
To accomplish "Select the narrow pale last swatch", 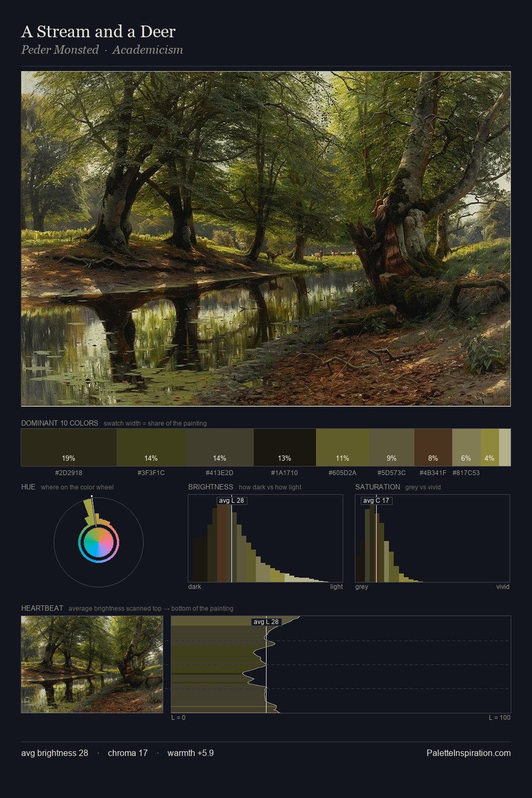I will pyautogui.click(x=505, y=447).
